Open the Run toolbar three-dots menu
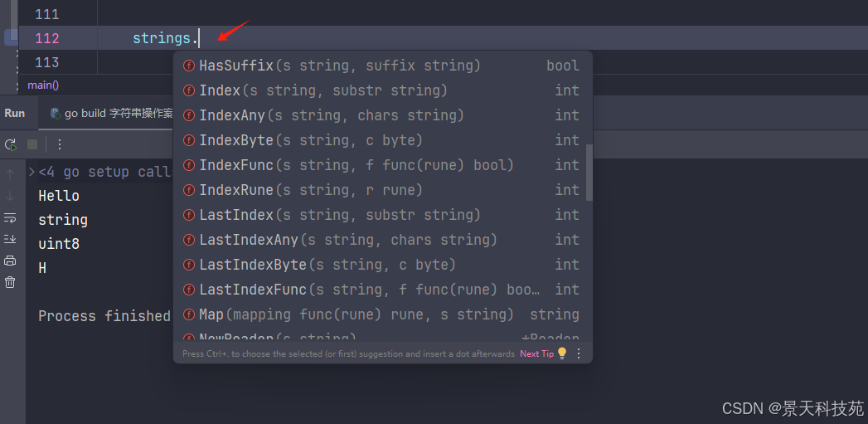 (x=59, y=144)
